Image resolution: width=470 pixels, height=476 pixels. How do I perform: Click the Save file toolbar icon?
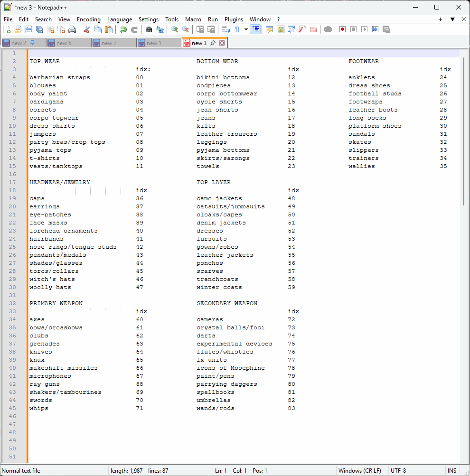click(x=28, y=29)
